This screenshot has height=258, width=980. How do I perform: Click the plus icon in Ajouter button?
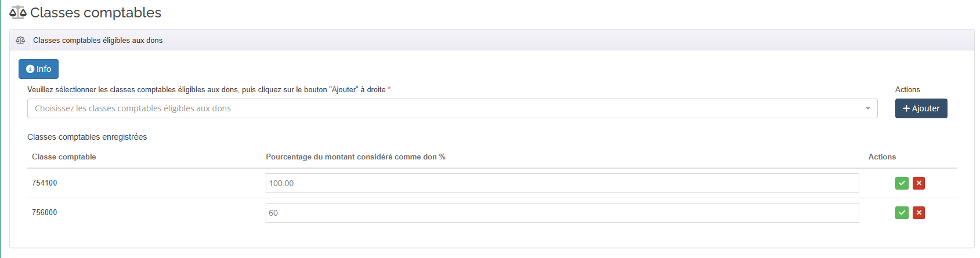(x=906, y=108)
